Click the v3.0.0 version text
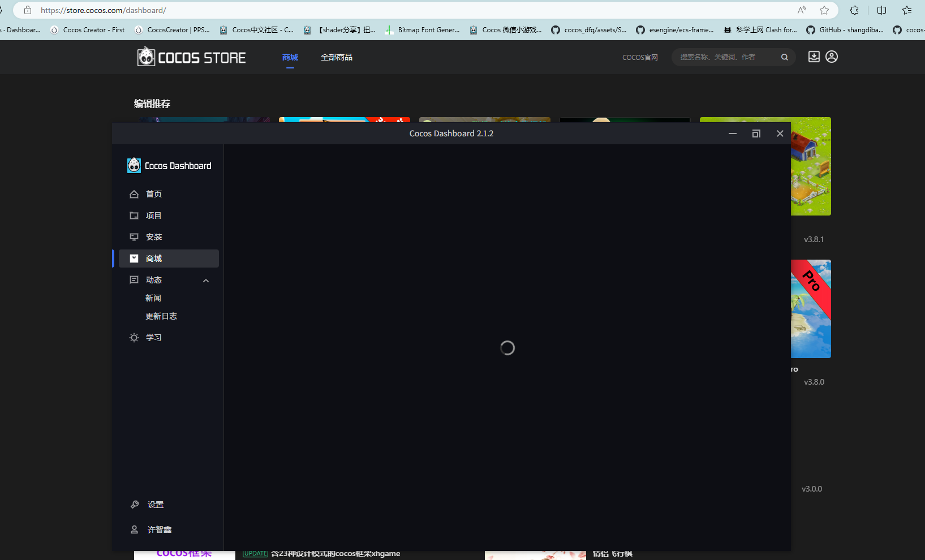 (x=812, y=489)
